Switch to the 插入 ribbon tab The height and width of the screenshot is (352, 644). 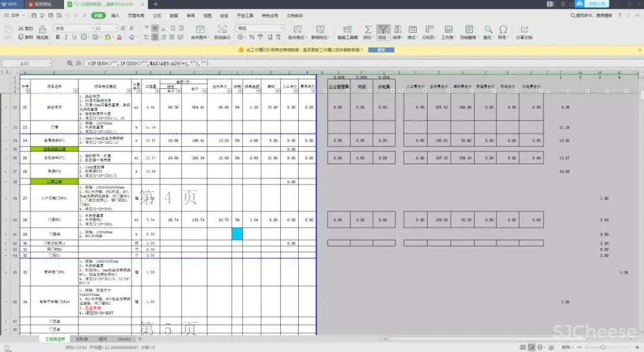[x=115, y=14]
